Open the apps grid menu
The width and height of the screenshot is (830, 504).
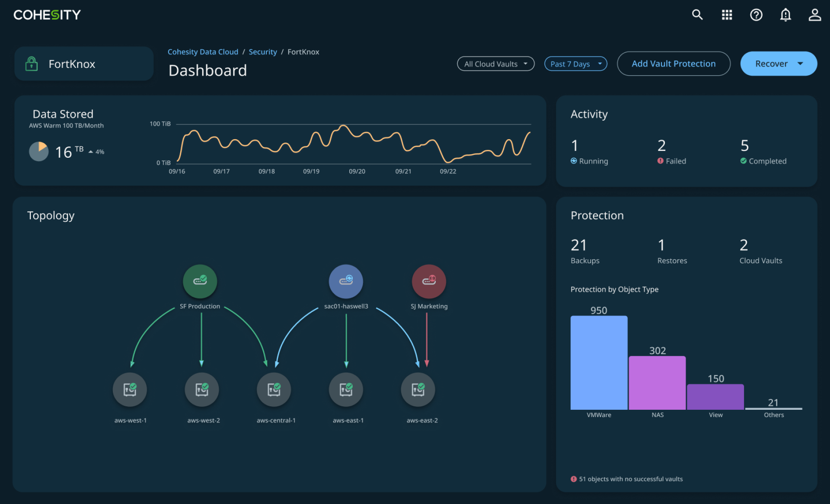coord(727,15)
